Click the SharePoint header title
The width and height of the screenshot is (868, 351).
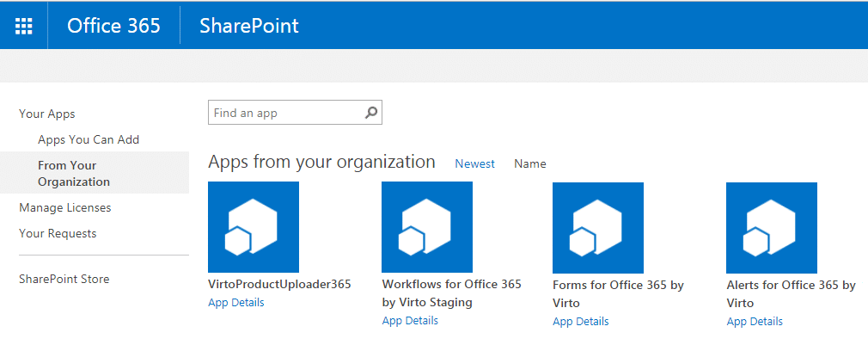(x=249, y=26)
